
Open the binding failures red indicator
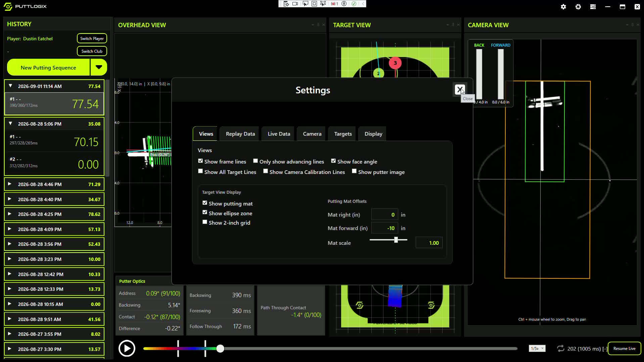[x=334, y=4]
